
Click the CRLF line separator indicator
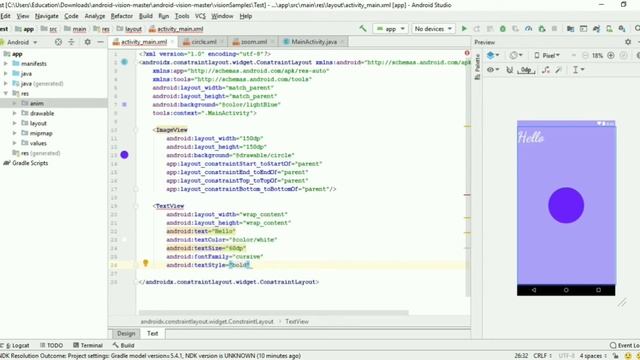pyautogui.click(x=542, y=356)
